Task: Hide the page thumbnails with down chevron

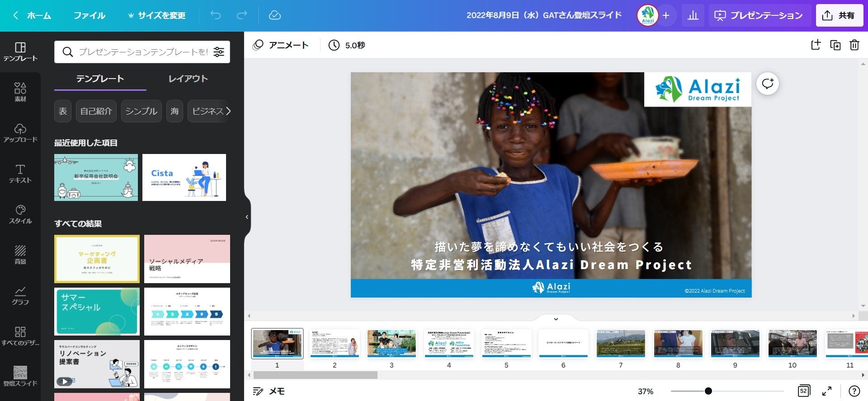Action: 556,319
